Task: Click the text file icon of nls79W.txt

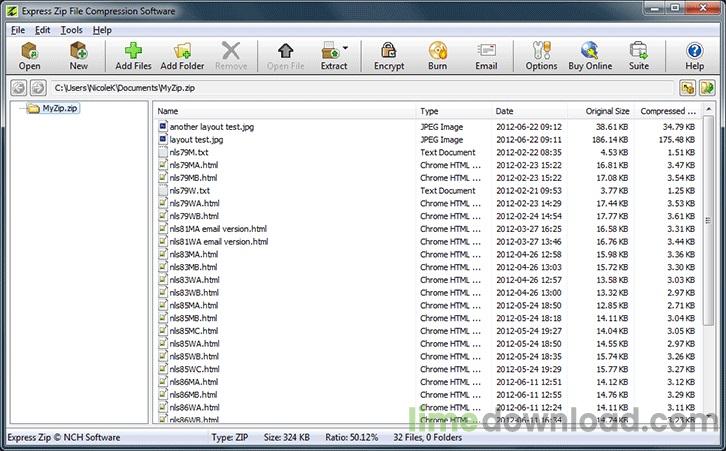Action: point(163,190)
